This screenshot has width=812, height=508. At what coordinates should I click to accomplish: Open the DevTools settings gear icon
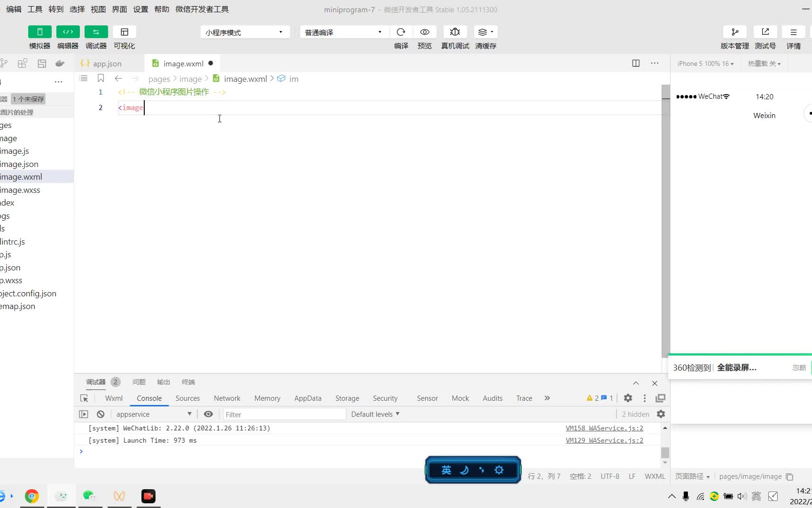(628, 398)
